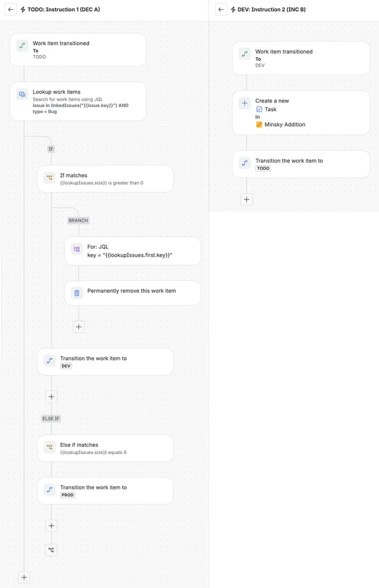Add component at bottom of main flow

point(24,577)
